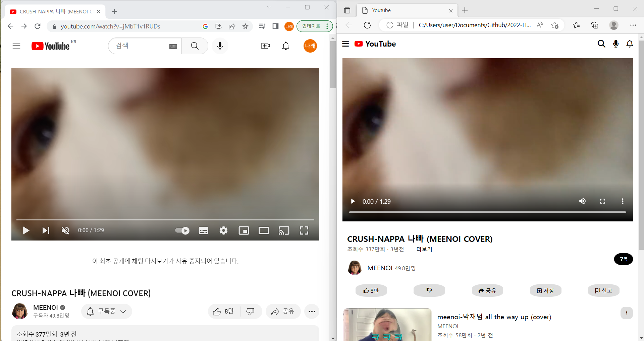The height and width of the screenshot is (341, 644).
Task: Share this page from Chrome address bar
Action: point(232,26)
